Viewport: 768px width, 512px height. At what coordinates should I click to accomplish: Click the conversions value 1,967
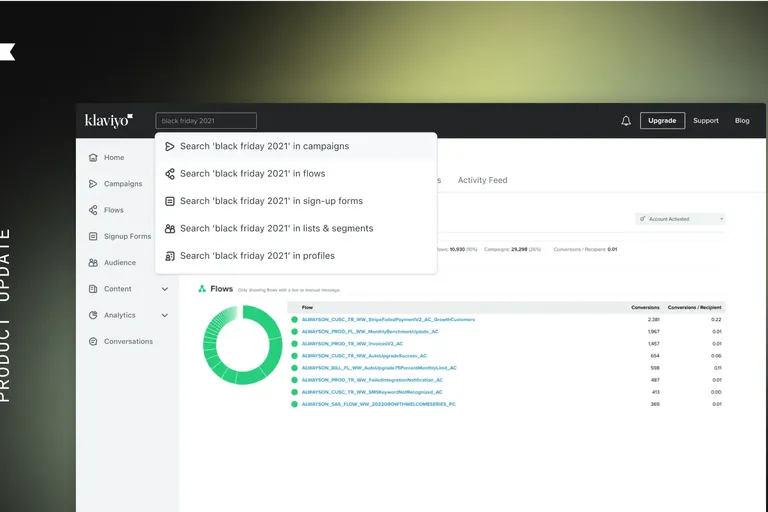653,332
